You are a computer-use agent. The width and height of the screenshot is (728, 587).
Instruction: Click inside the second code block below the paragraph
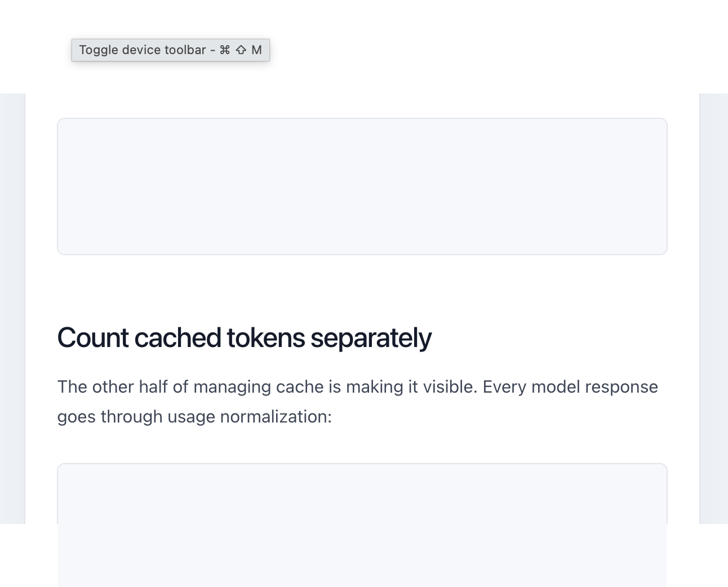click(362, 525)
